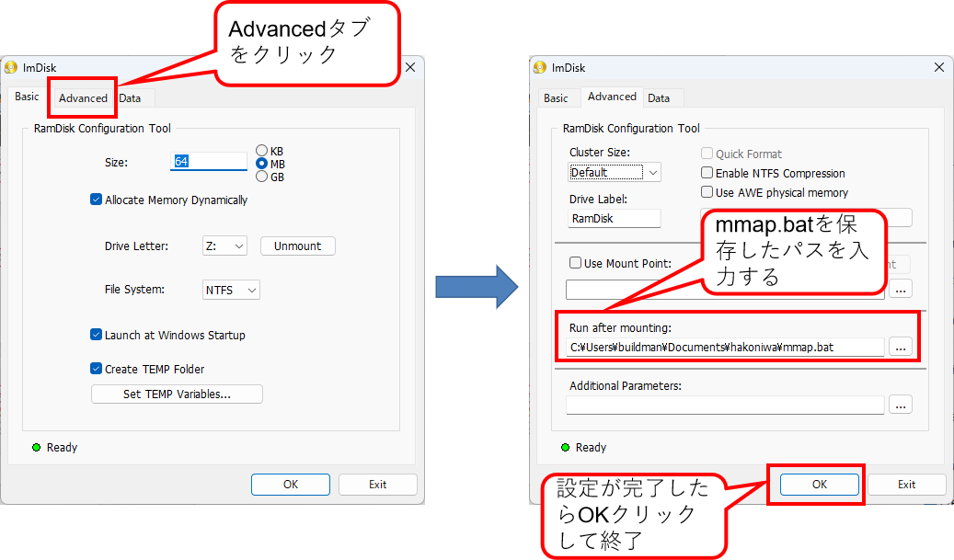
Task: Click Set TEMP Variables button
Action: pos(177,394)
